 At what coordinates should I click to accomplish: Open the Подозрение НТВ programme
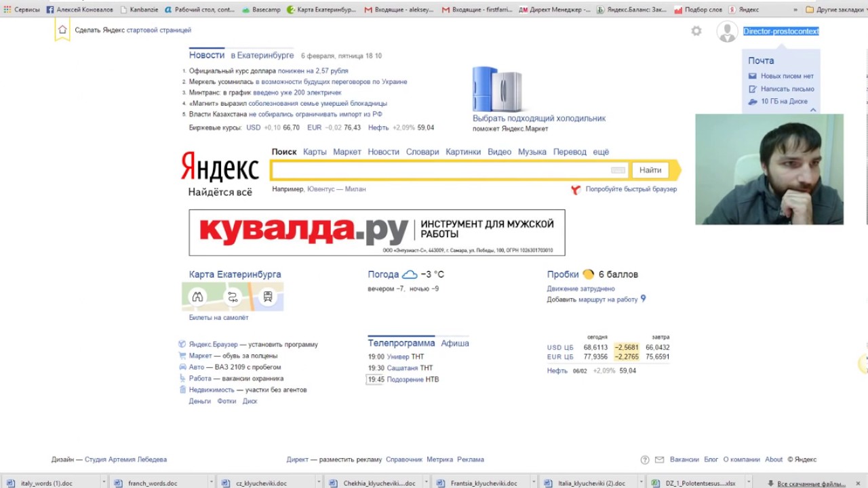point(413,380)
